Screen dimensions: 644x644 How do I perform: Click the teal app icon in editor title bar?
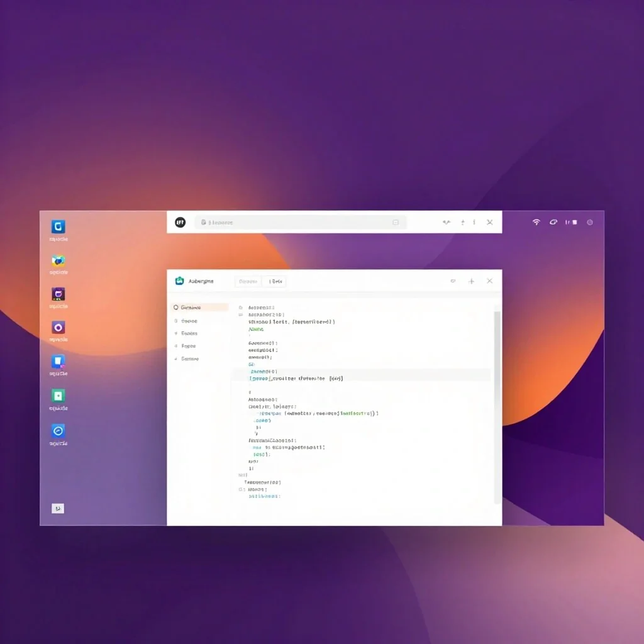click(180, 281)
